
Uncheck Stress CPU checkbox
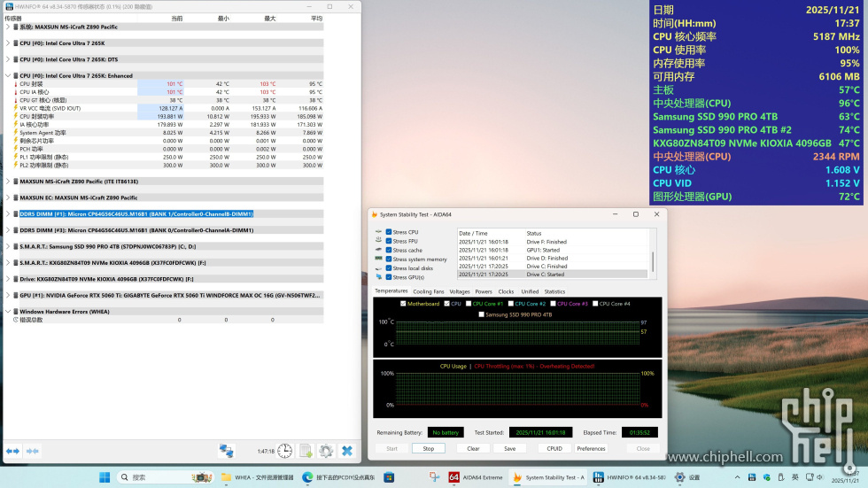pos(389,232)
